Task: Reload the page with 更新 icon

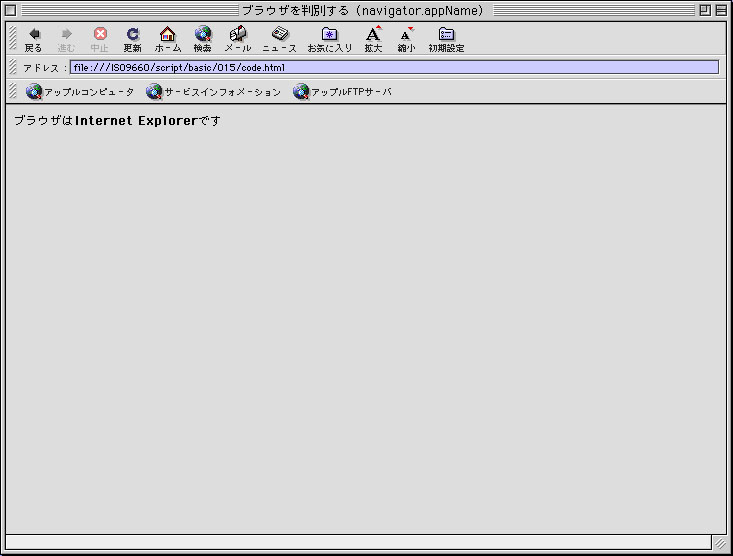Action: click(x=133, y=39)
